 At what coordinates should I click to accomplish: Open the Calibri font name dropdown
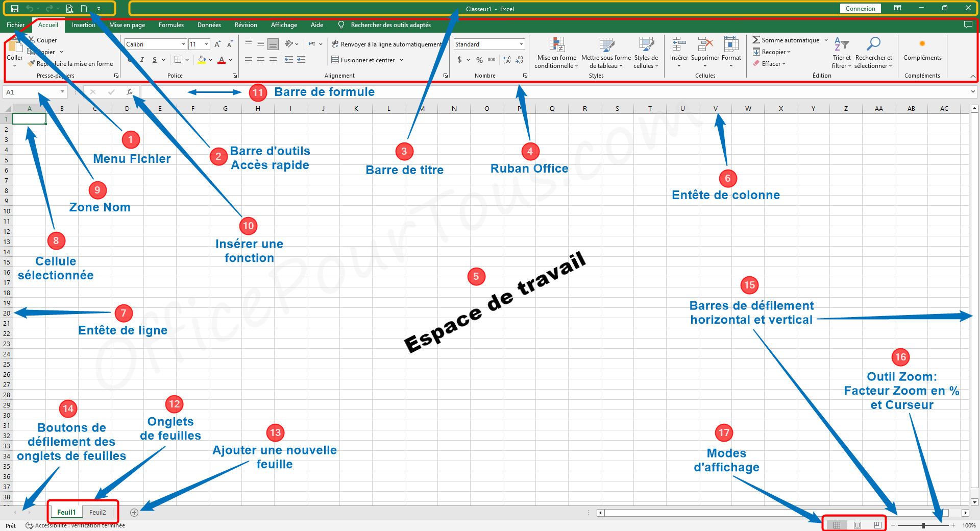pos(183,44)
